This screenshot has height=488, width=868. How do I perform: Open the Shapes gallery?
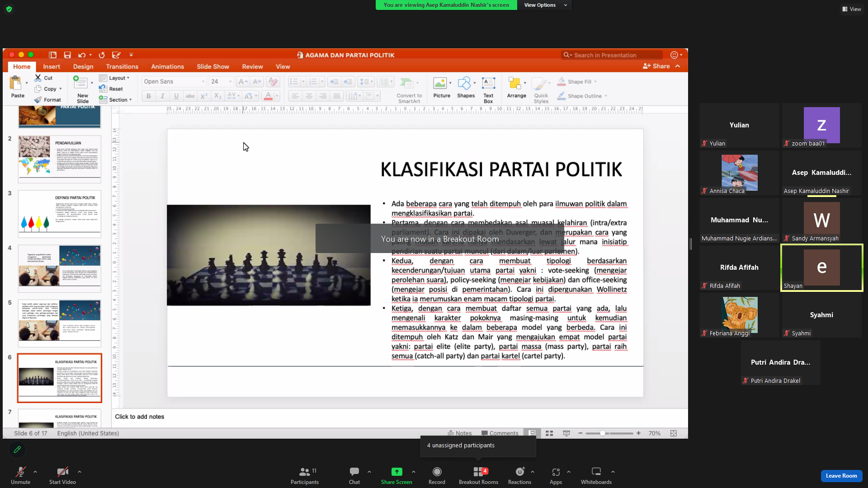[x=466, y=87]
